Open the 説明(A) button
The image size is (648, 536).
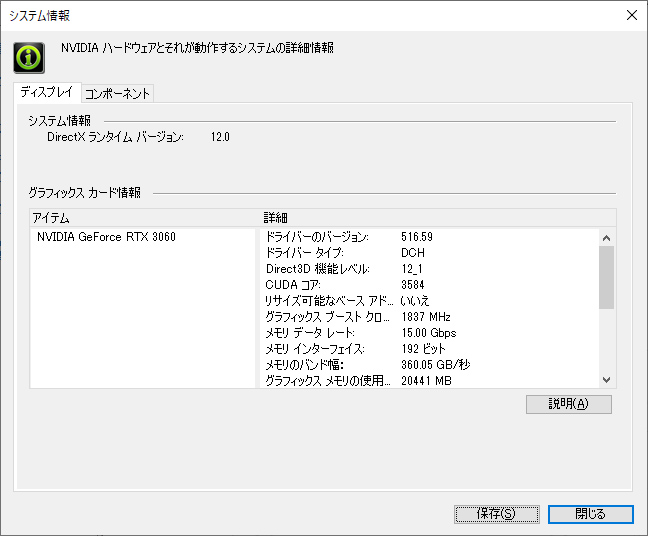pos(569,404)
